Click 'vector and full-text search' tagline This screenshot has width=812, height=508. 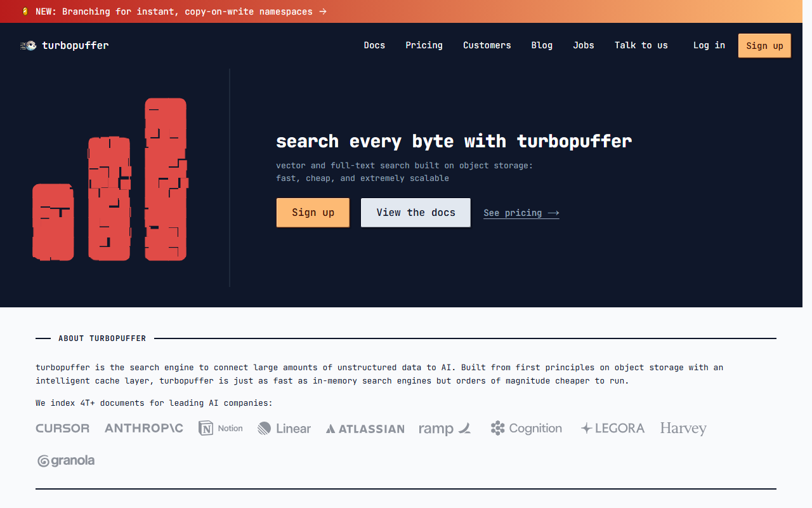(405, 166)
